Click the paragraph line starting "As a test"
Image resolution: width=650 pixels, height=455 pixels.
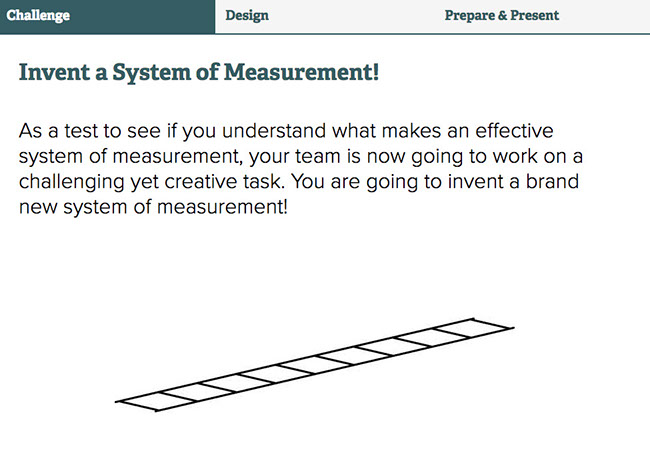pos(286,131)
